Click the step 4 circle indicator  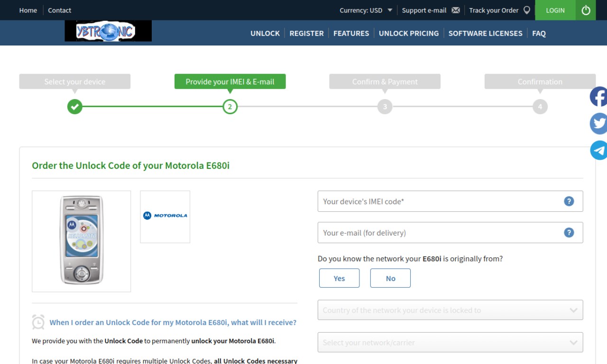click(x=540, y=107)
